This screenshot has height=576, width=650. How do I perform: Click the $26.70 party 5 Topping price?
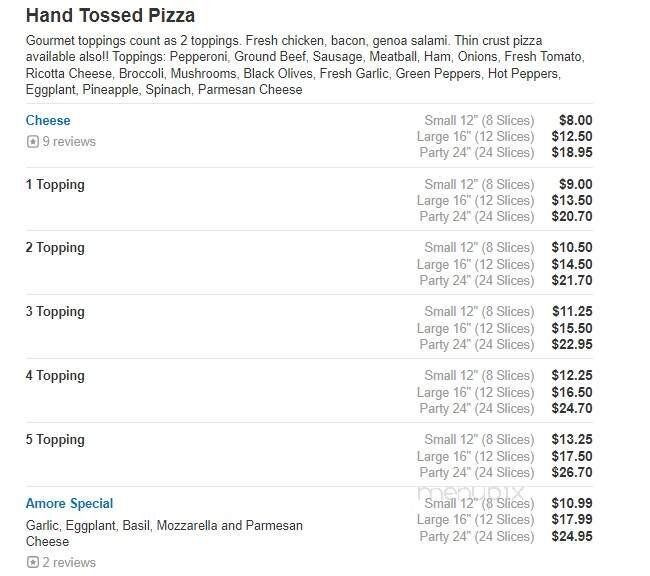tap(571, 472)
